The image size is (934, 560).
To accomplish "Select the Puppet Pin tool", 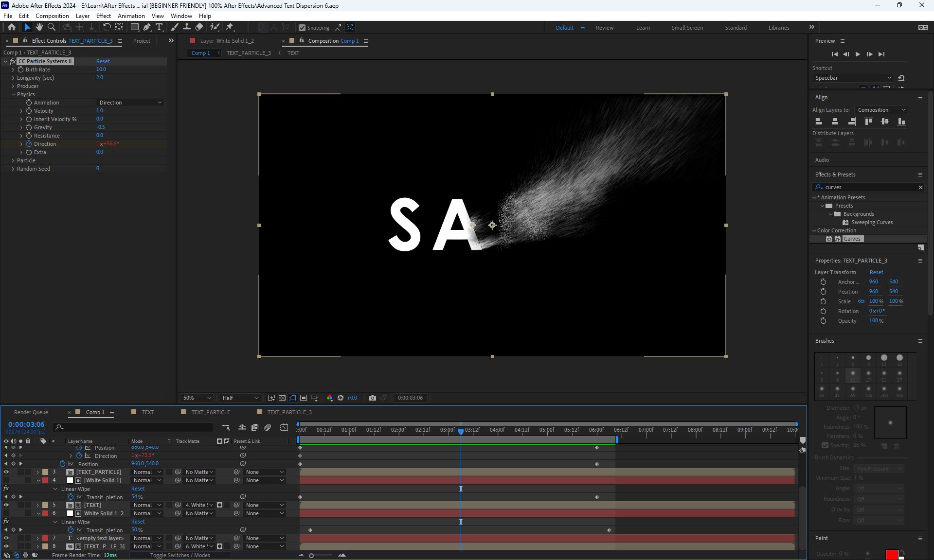I will [x=230, y=27].
